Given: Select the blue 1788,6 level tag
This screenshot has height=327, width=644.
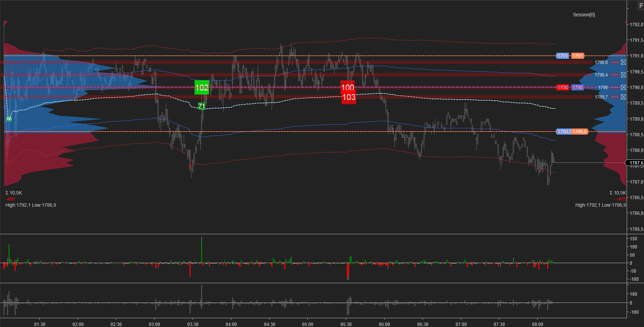Looking at the screenshot, I should (563, 132).
